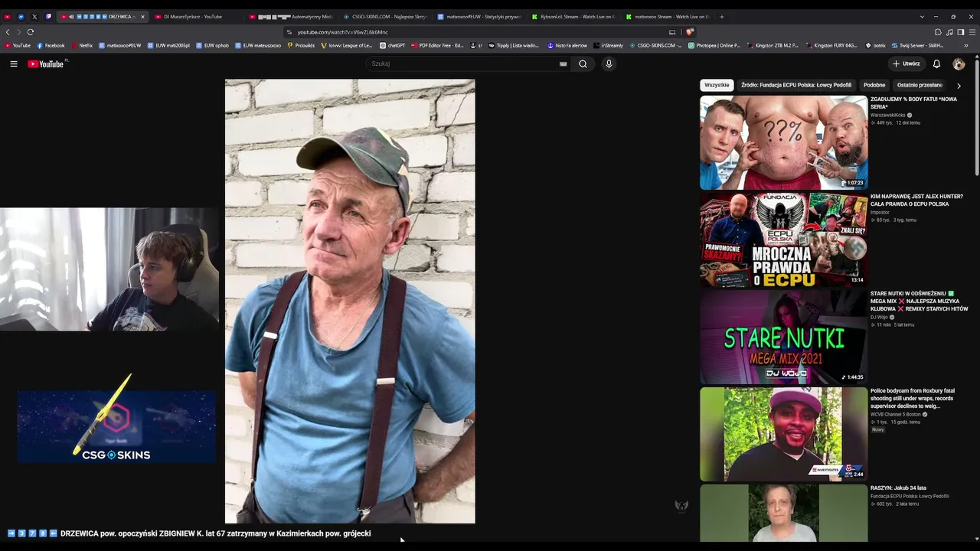980x551 pixels.
Task: Open the EUW mati2003pl bookmark
Action: [x=168, y=45]
